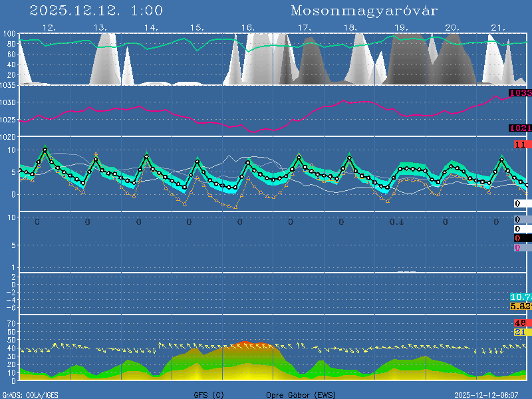Image resolution: width=532 pixels, height=399 pixels.
Task: Select day 16. on the date axis
Action: tap(247, 28)
